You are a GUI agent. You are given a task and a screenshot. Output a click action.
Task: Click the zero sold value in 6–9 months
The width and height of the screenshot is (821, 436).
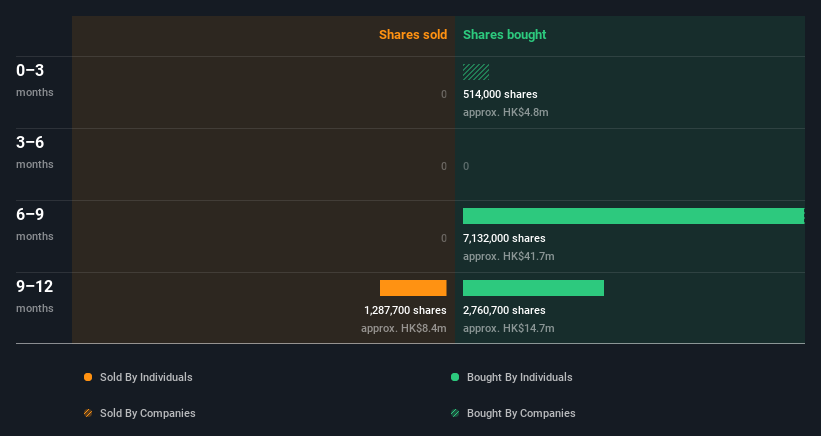point(443,238)
